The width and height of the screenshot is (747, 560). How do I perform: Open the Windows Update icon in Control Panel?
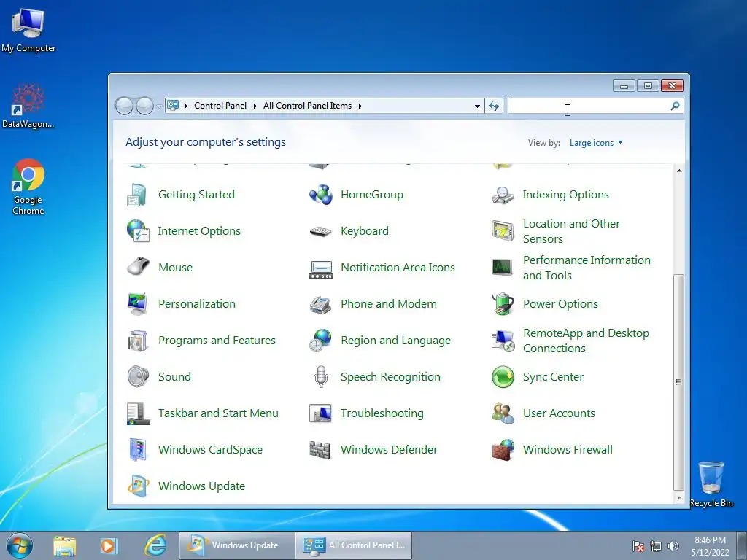tap(138, 486)
